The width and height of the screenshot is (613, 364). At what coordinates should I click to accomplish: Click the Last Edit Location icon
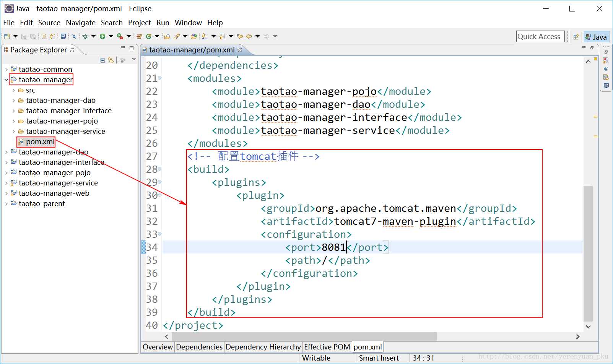[x=240, y=36]
